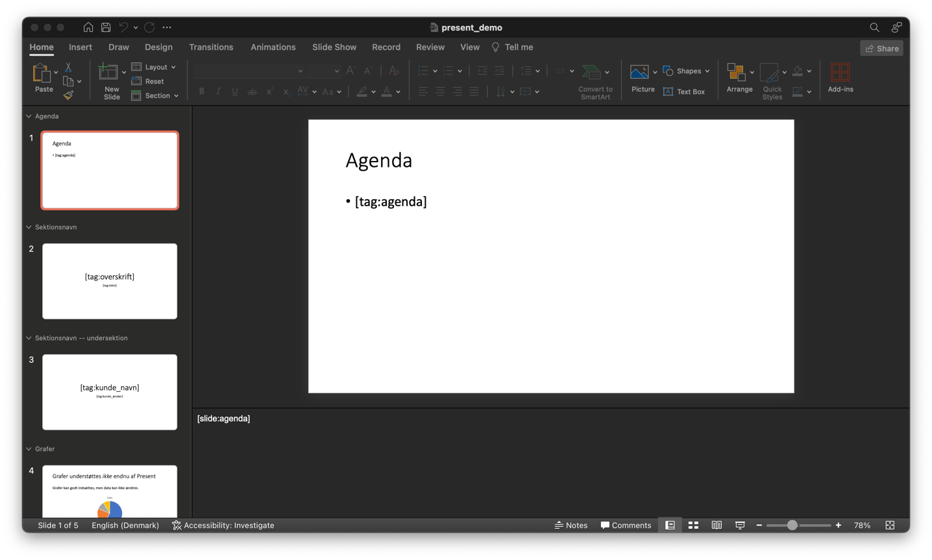The width and height of the screenshot is (932, 560).
Task: Click the [tag:agenda] bullet text
Action: [391, 202]
